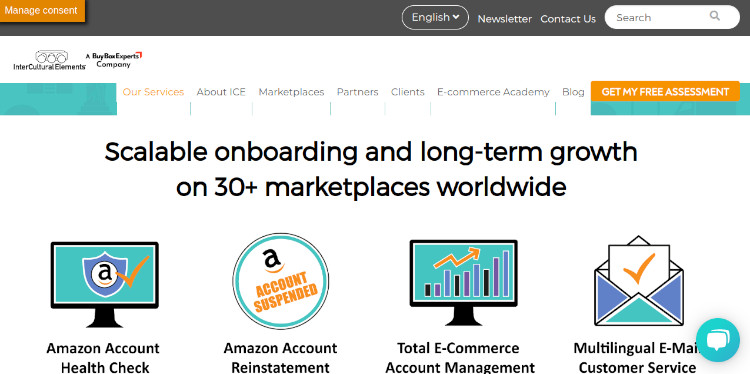
Task: Click the Amazon Account Health Check monitor icon
Action: [x=105, y=285]
